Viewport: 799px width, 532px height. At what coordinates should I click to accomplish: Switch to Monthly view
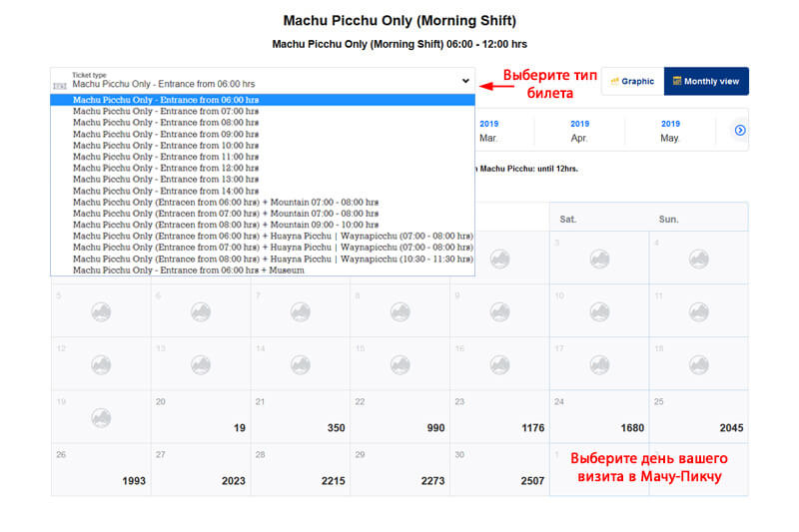click(x=706, y=81)
